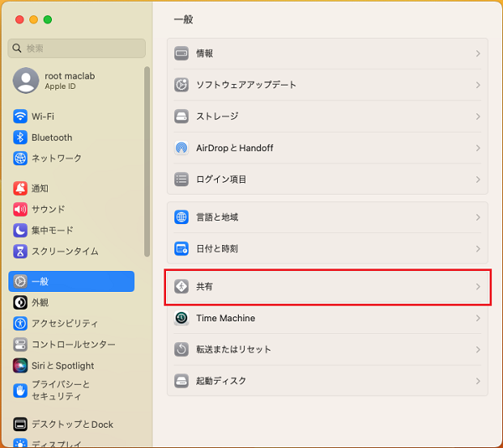Choose スクリーンタイム sidebar label
The image size is (503, 448).
pos(65,252)
